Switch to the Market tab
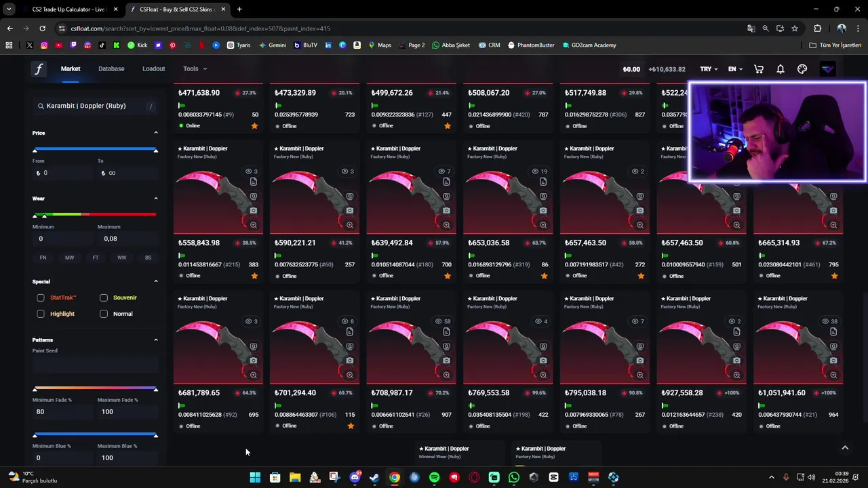The width and height of the screenshot is (868, 488). pyautogui.click(x=71, y=68)
